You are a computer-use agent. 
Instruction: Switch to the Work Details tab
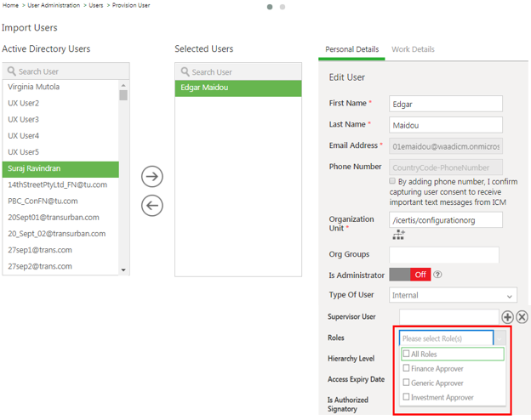(x=413, y=49)
